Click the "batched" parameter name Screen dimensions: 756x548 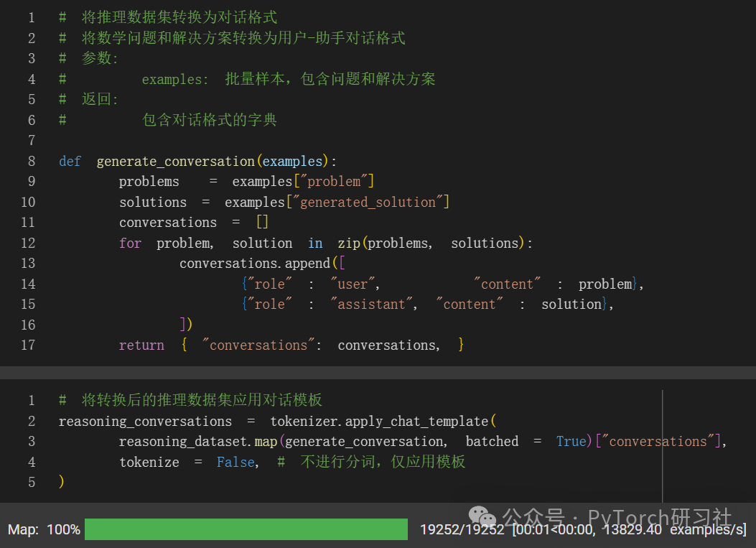pyautogui.click(x=493, y=442)
